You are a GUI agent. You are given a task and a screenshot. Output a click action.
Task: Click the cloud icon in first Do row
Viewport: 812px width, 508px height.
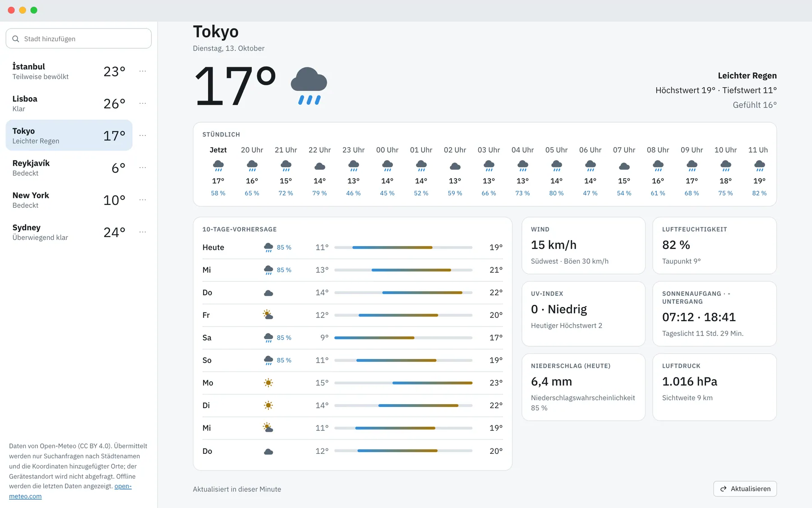click(x=268, y=293)
